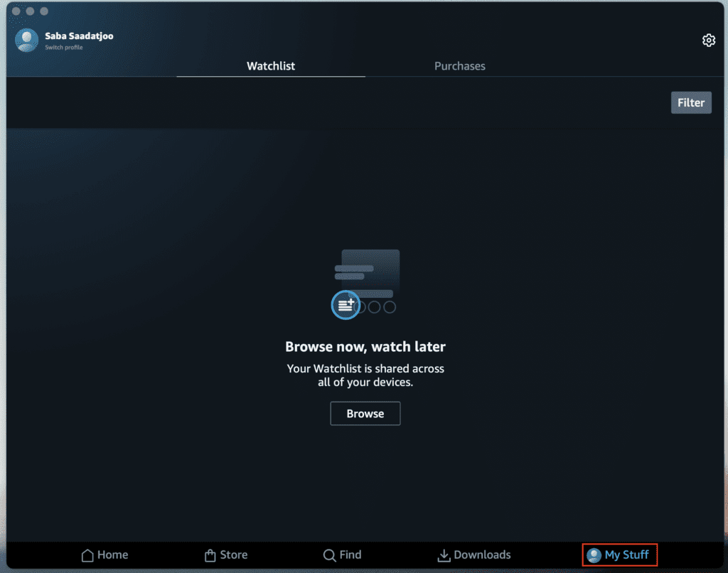
Task: Open settings with the gear icon
Action: tap(709, 41)
